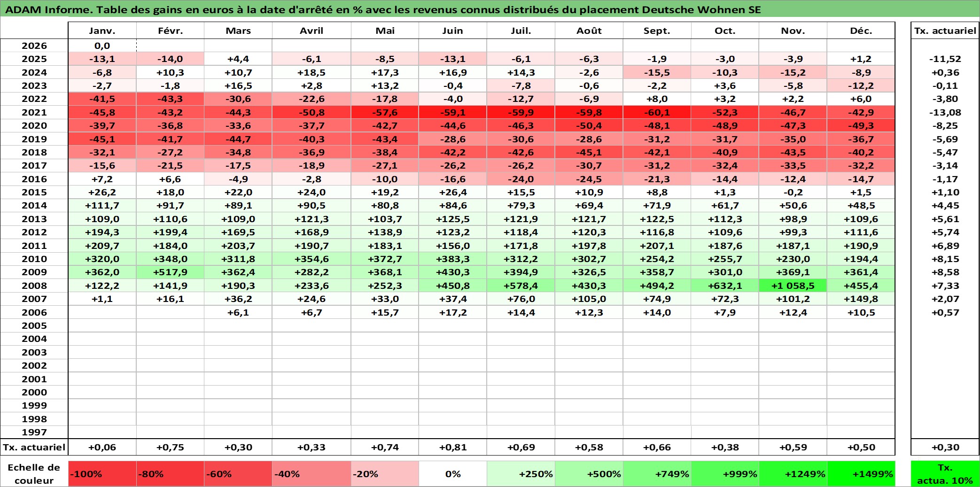Click the 0,0 cell for Janv. 2026

102,46
